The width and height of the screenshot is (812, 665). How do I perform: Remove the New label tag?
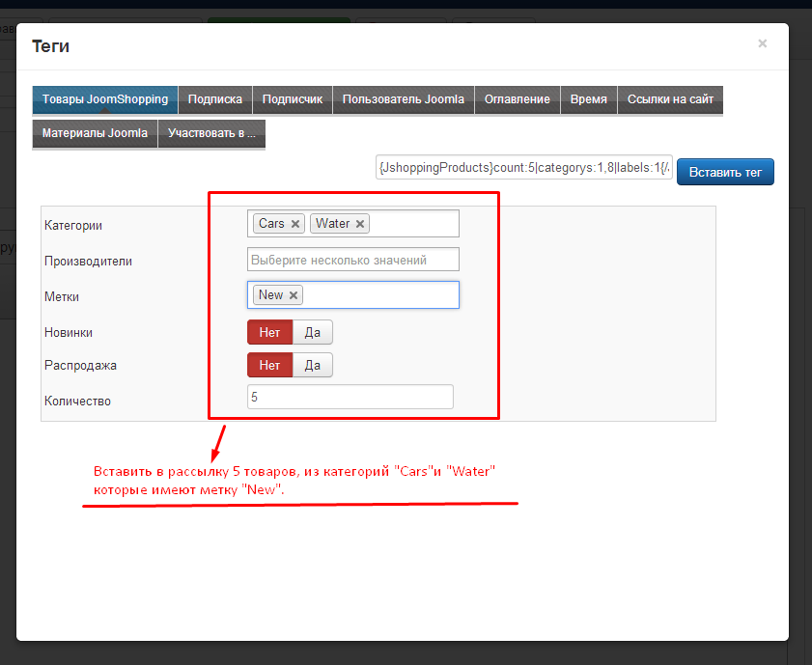[x=294, y=295]
